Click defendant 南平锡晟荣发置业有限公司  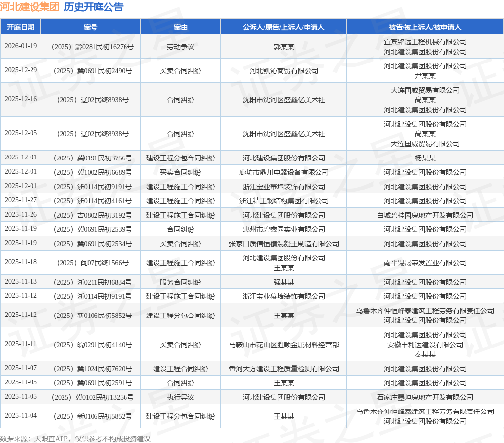[425, 263]
